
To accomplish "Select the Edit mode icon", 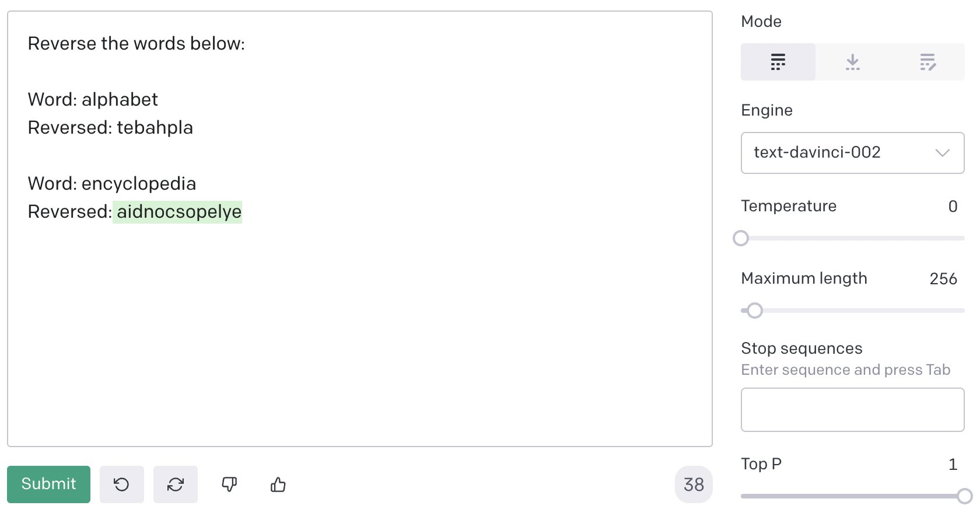I will click(x=928, y=62).
